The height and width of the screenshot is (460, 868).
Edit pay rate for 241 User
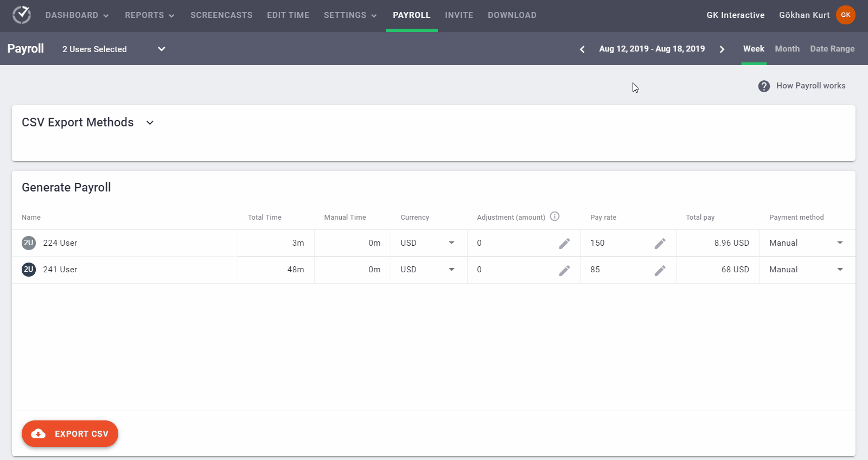click(660, 270)
